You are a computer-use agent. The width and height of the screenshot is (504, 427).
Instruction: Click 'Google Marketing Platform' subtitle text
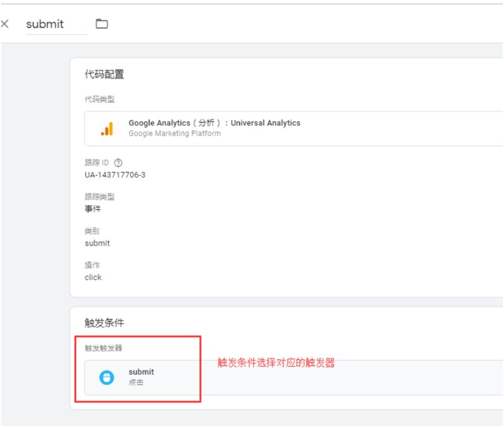point(175,134)
